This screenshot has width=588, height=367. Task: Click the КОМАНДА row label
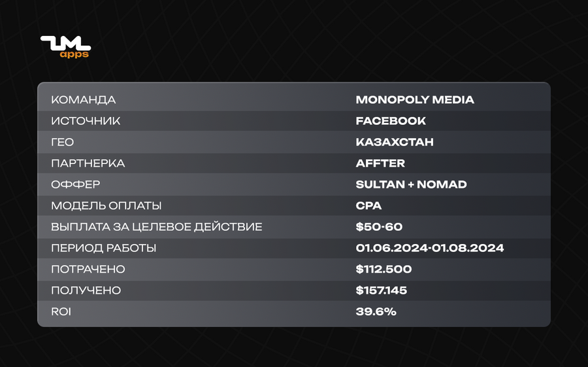(83, 100)
